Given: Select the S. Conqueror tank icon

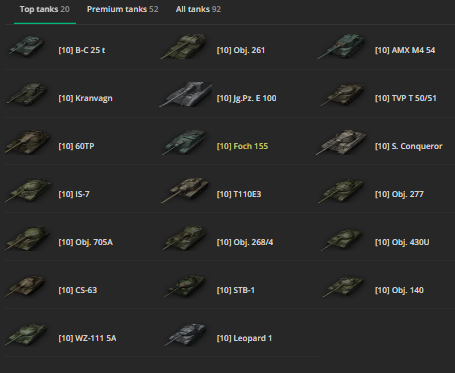Looking at the screenshot, I should 342,143.
